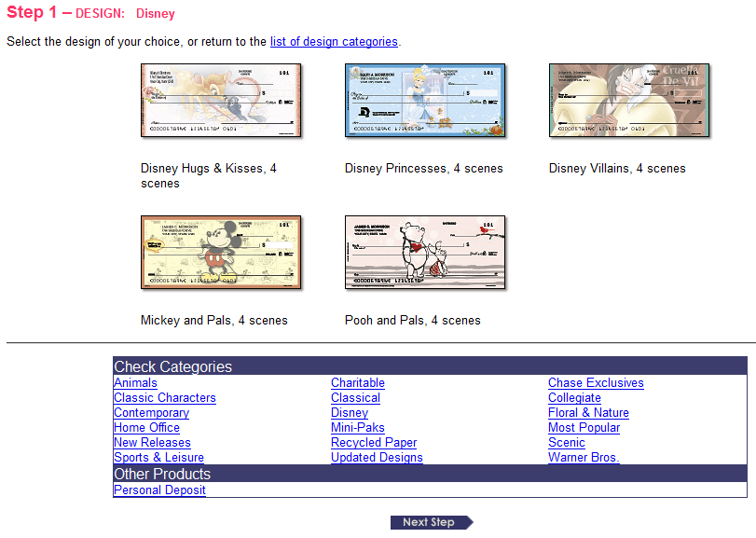The width and height of the screenshot is (756, 538).
Task: Browse the Contemporary check category
Action: point(151,413)
